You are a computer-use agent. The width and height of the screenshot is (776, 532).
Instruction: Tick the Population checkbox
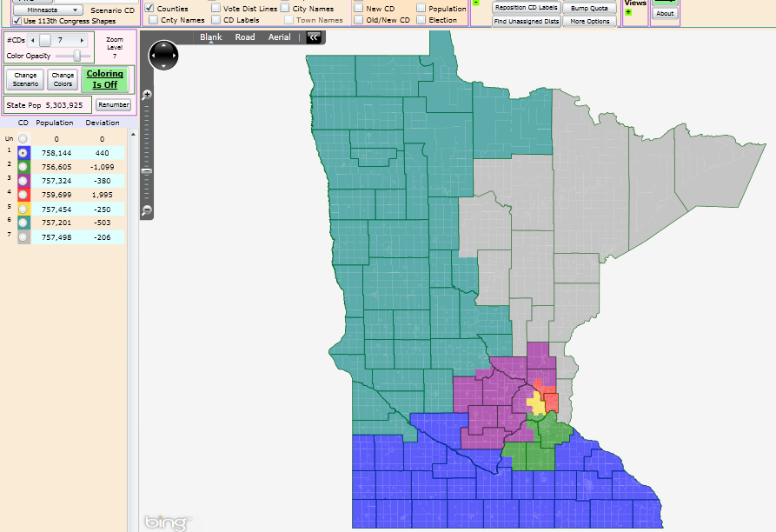point(421,8)
